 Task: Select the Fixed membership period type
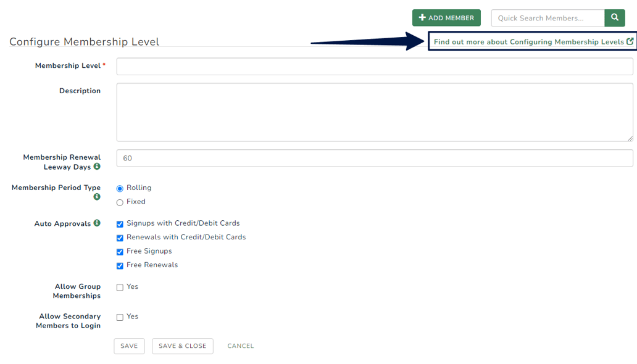coord(119,202)
